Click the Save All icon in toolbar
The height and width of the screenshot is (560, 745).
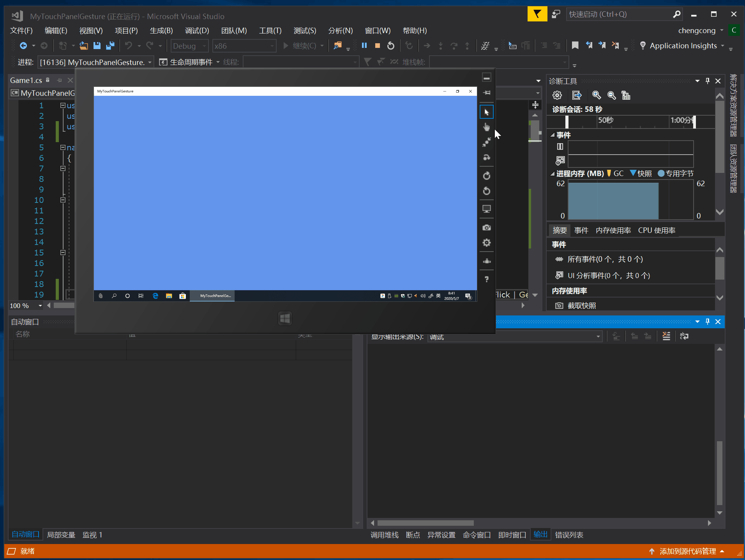pos(110,46)
